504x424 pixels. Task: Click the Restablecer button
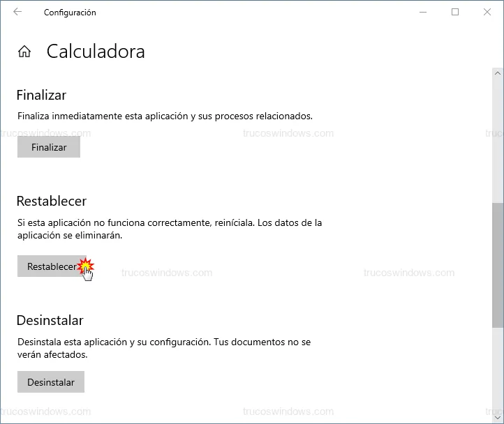(52, 266)
